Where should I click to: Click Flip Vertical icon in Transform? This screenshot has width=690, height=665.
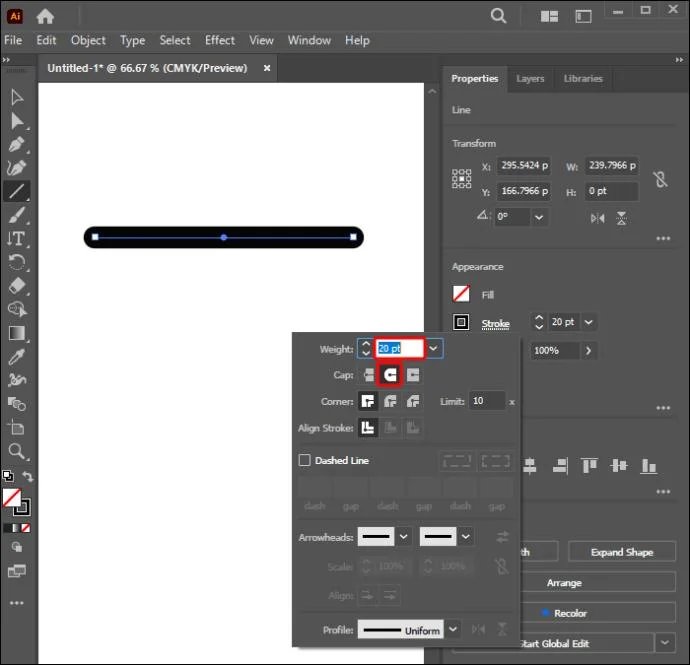point(621,218)
